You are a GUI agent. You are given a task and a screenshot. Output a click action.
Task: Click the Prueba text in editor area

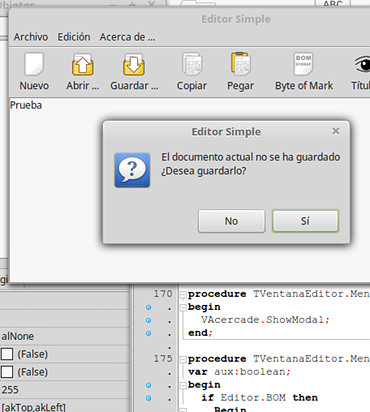(26, 105)
